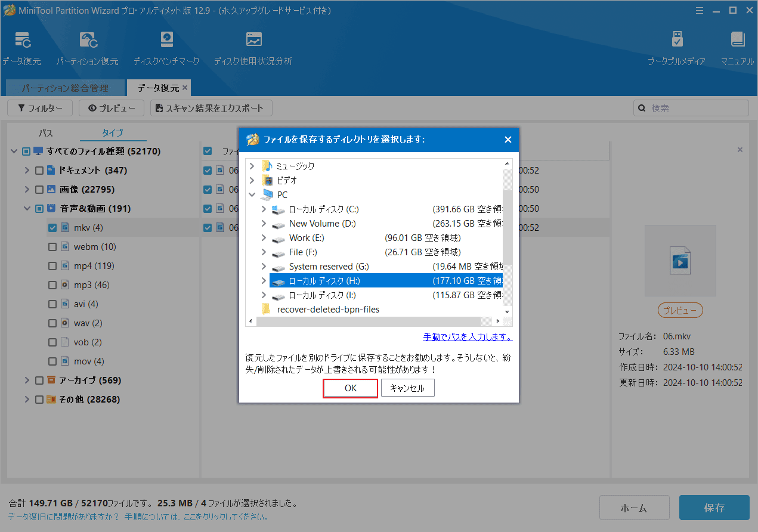
Task: Close the preview pane with its X
Action: pyautogui.click(x=740, y=150)
